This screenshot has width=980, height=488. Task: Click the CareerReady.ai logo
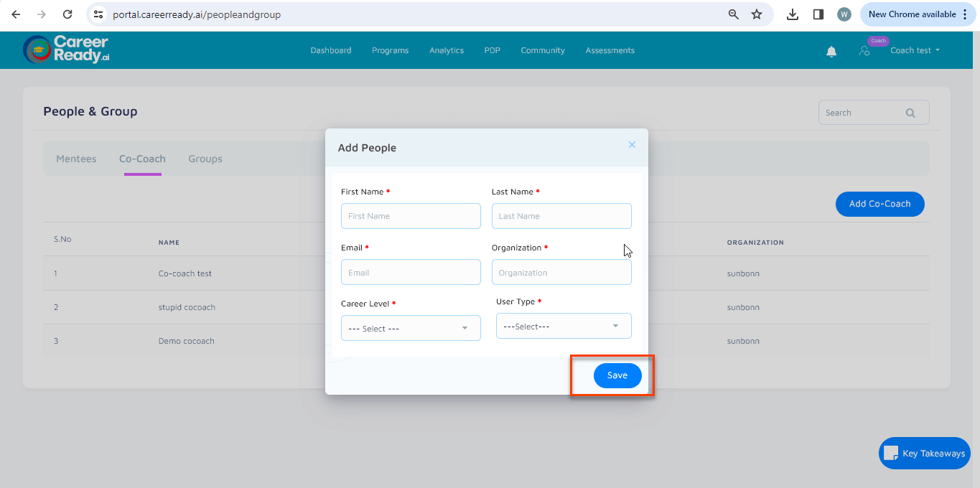pos(66,50)
